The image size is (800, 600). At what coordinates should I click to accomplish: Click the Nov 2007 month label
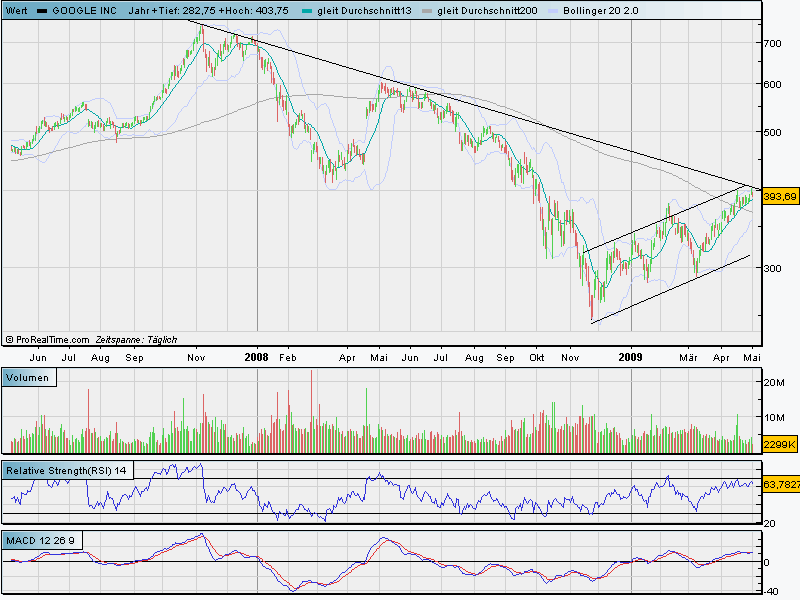(x=196, y=358)
